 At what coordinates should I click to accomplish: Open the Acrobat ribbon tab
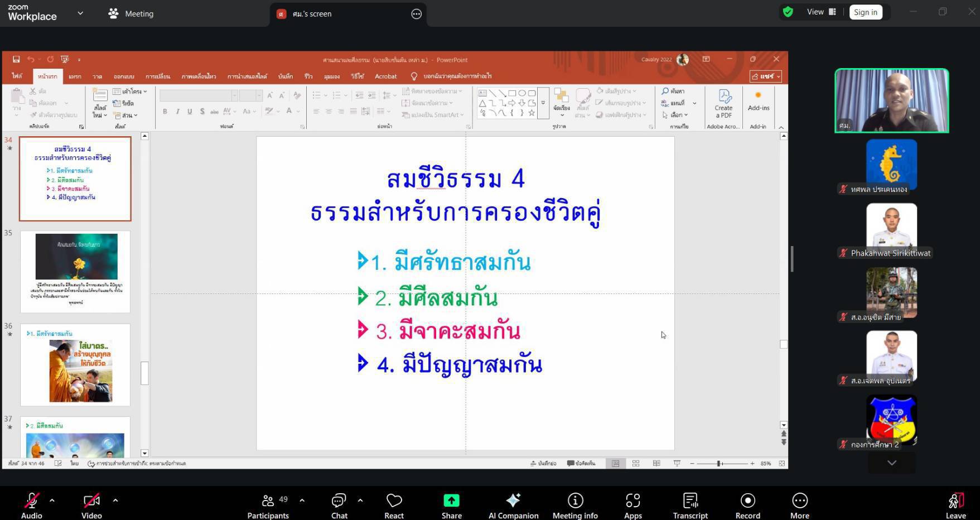click(385, 76)
